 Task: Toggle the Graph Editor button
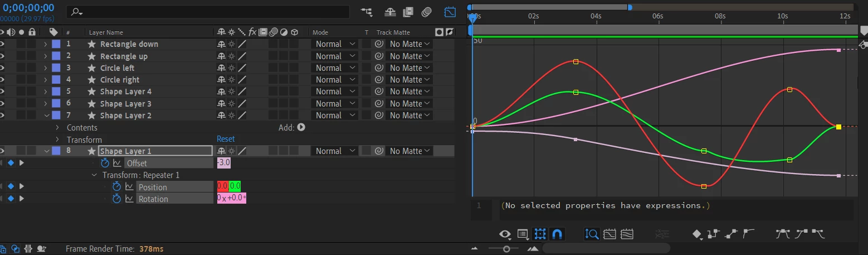coord(450,11)
